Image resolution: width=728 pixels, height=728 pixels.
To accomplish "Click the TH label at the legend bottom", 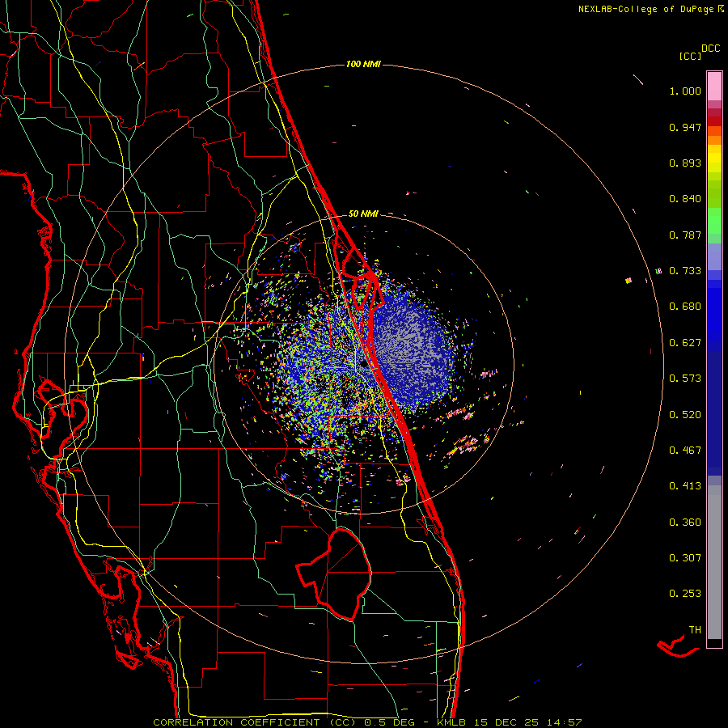I will tap(695, 630).
